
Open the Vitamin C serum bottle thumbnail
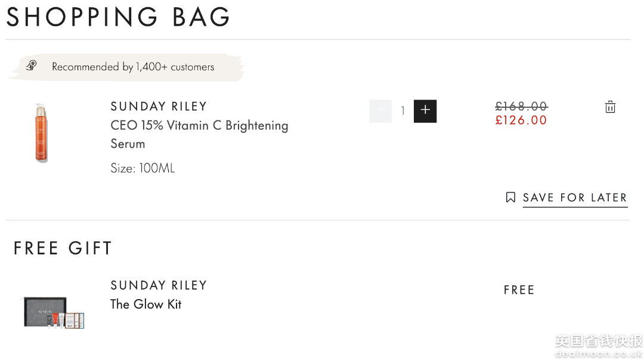tap(41, 132)
